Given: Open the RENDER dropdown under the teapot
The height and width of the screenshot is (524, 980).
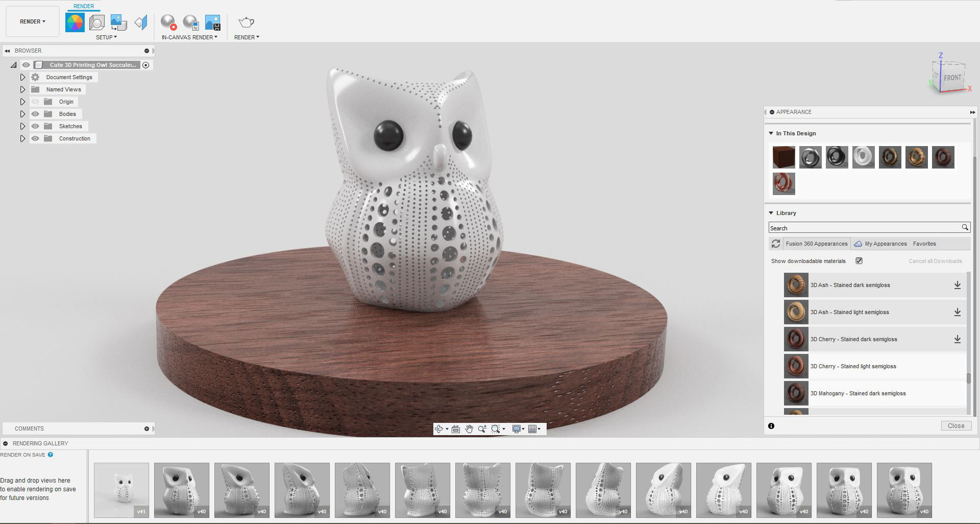Looking at the screenshot, I should [247, 37].
